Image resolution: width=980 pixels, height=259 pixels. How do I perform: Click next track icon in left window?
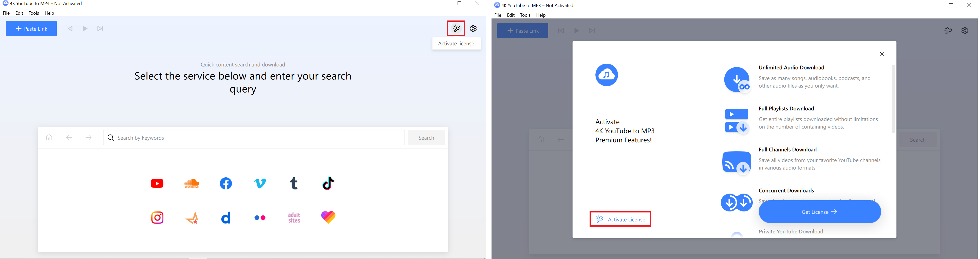tap(100, 29)
